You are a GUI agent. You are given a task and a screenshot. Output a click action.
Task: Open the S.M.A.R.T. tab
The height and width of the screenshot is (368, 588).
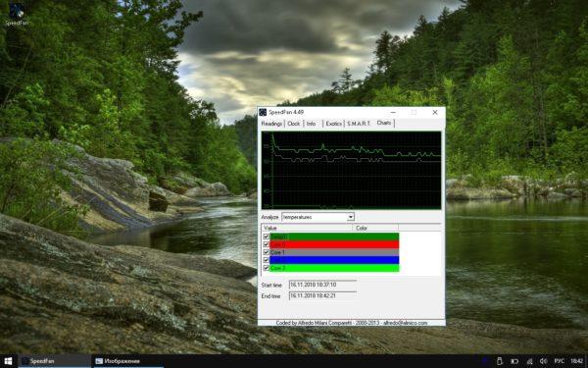[x=359, y=124]
